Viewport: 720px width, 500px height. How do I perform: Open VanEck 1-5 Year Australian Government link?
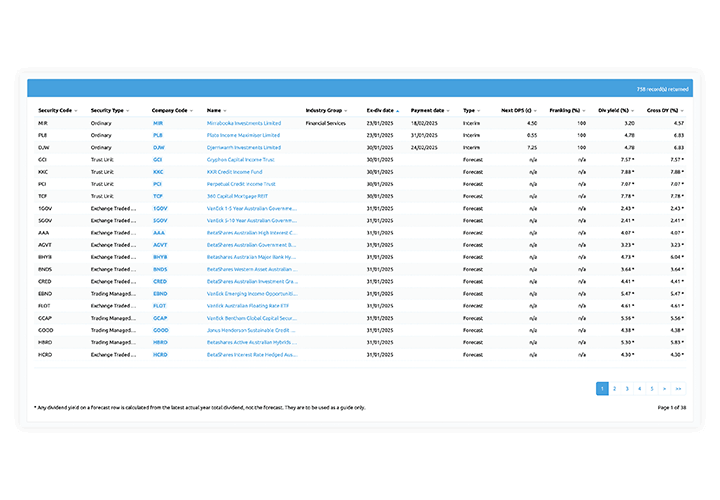pos(252,208)
